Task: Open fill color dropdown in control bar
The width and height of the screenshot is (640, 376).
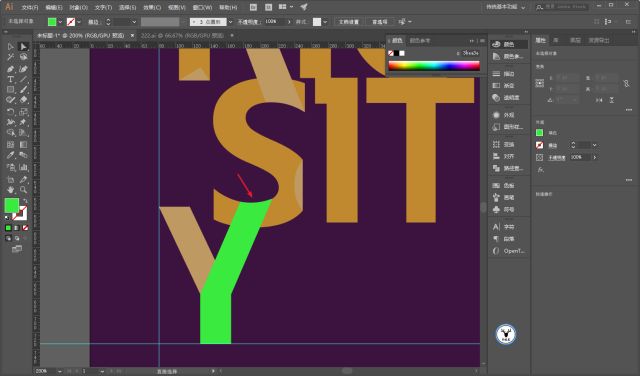Action: 60,22
